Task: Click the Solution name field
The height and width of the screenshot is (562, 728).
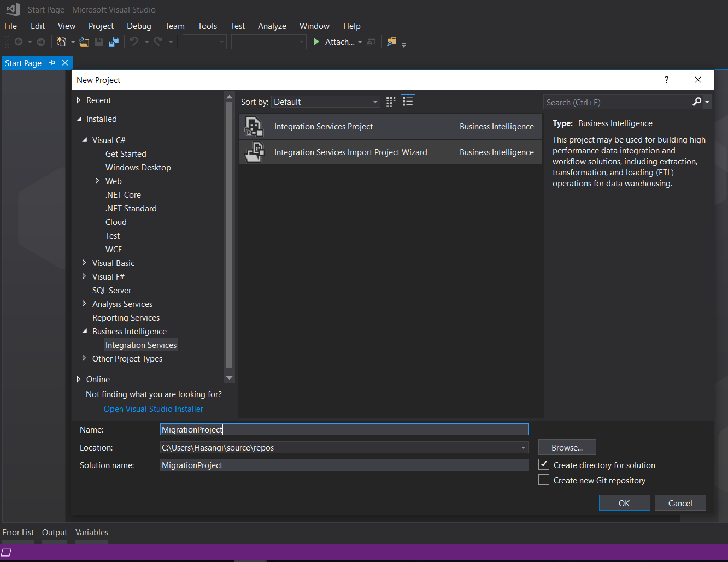Action: (x=344, y=465)
